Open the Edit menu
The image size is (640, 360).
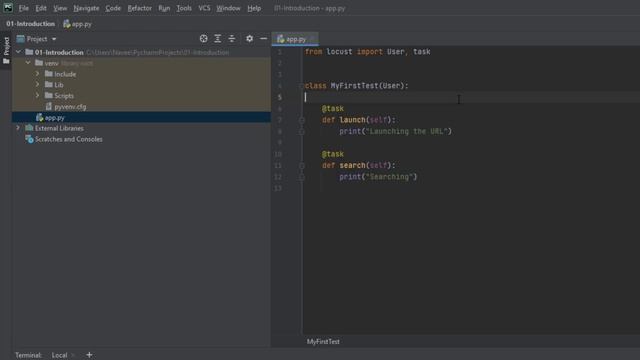(41, 8)
